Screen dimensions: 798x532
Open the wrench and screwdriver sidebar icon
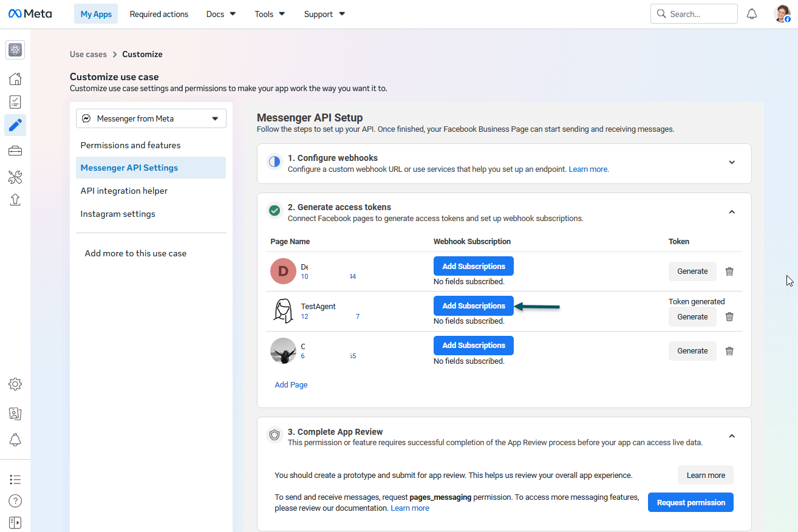[15, 177]
